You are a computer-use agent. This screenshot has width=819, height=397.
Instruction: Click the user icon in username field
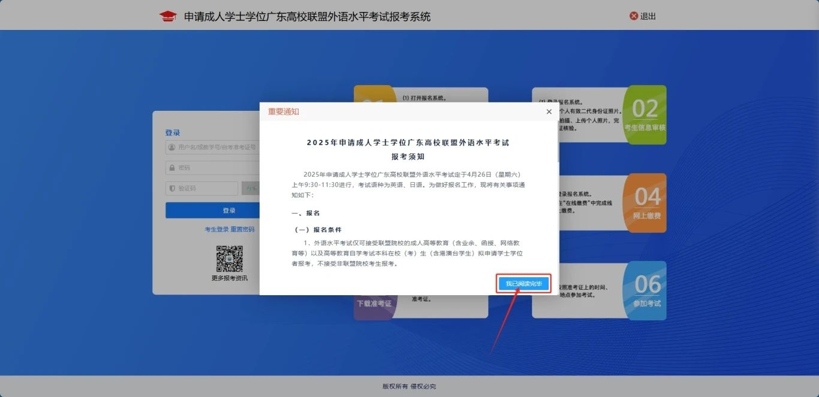[171, 147]
